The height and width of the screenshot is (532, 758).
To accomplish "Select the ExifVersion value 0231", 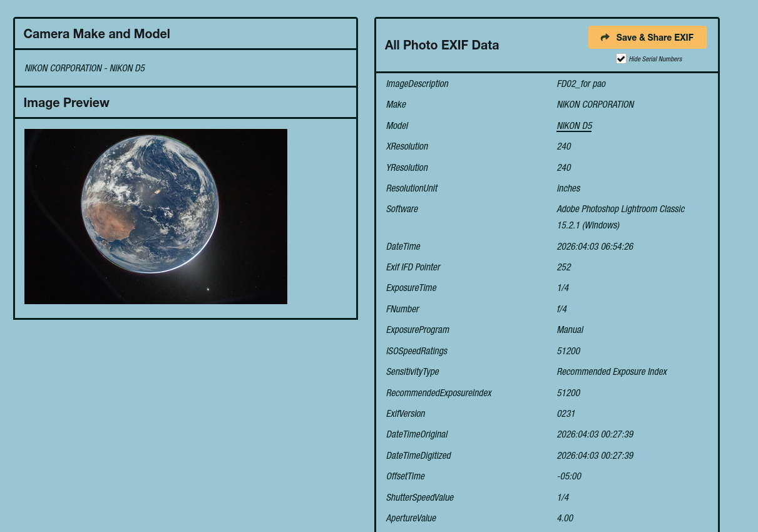I will click(x=566, y=414).
